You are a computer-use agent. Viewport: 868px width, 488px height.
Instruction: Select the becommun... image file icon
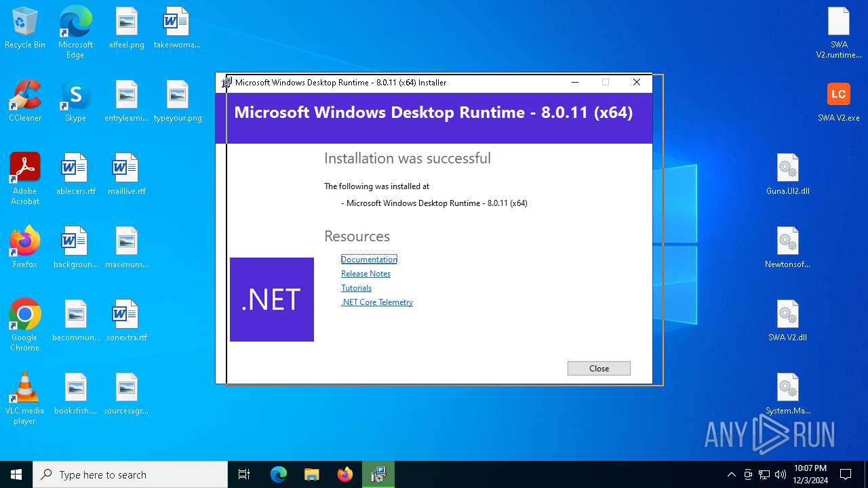tap(75, 321)
